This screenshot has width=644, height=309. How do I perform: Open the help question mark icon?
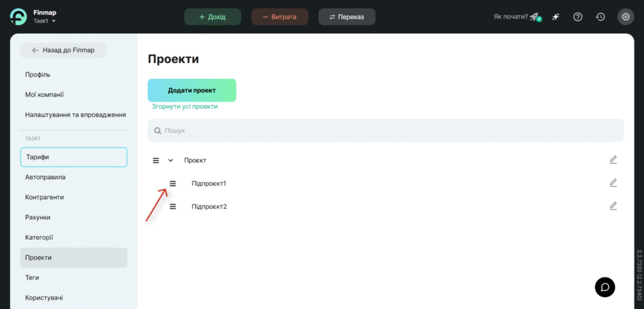point(578,17)
